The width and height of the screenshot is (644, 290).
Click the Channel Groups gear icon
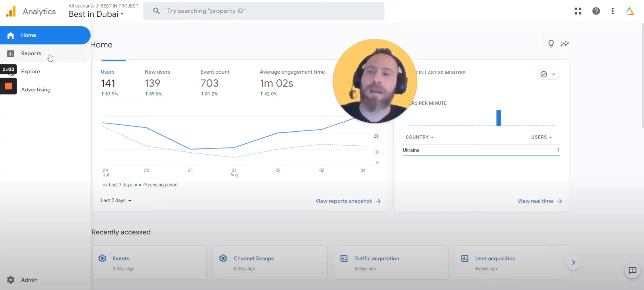pyautogui.click(x=223, y=258)
